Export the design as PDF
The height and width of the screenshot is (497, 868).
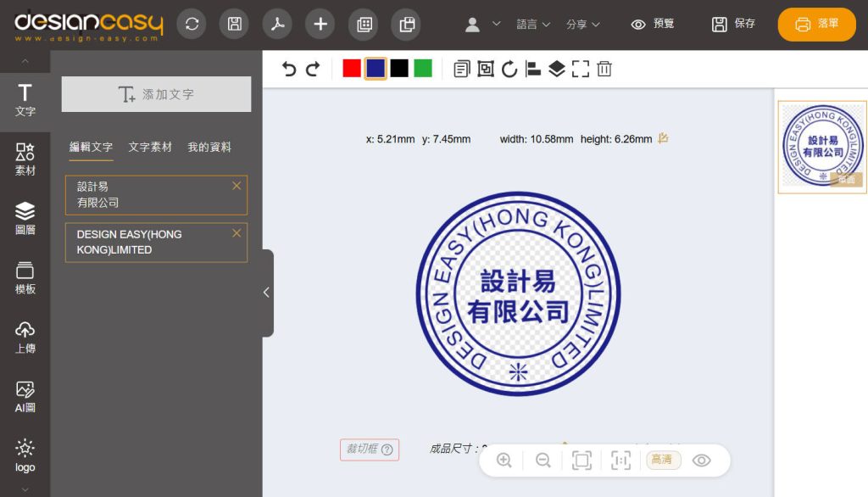[277, 24]
